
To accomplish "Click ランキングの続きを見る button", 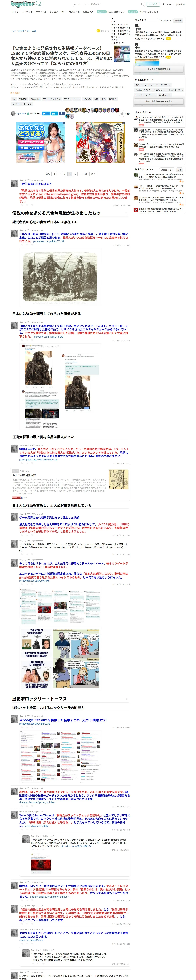I will (159, 69).
